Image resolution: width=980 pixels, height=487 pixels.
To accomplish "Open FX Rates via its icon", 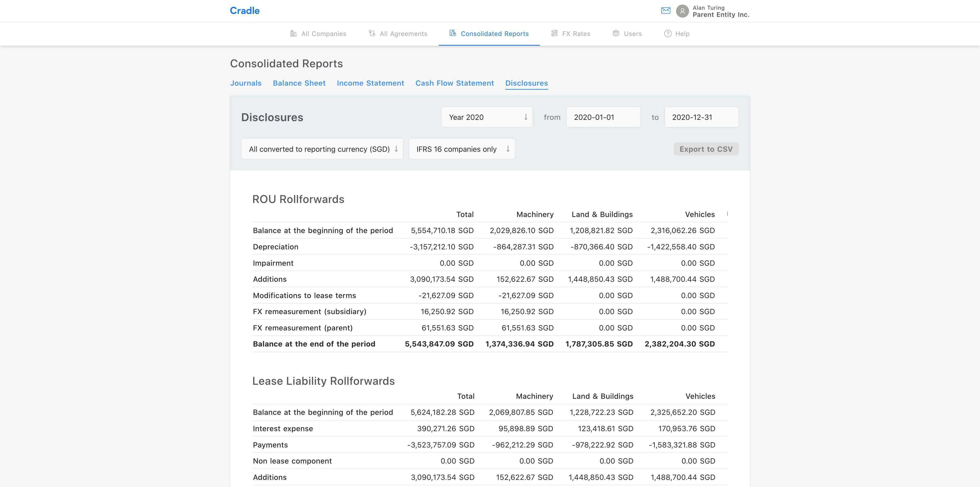I will (x=554, y=33).
